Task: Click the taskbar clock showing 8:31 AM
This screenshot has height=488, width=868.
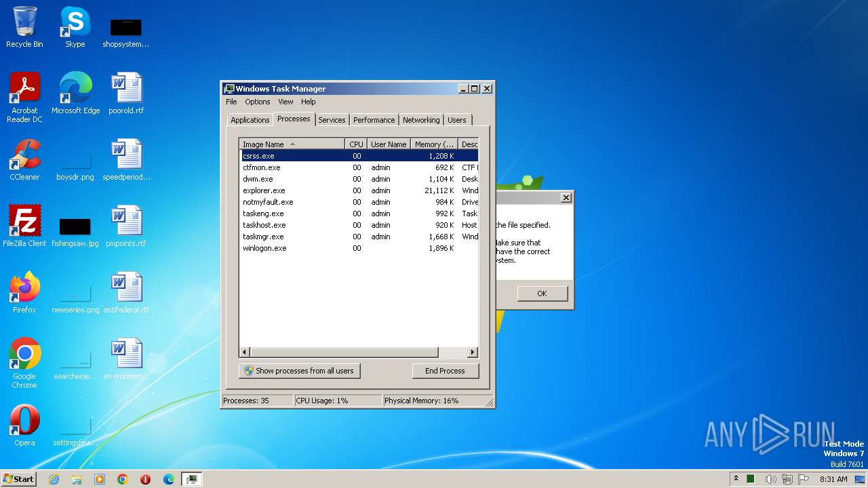Action: [833, 479]
